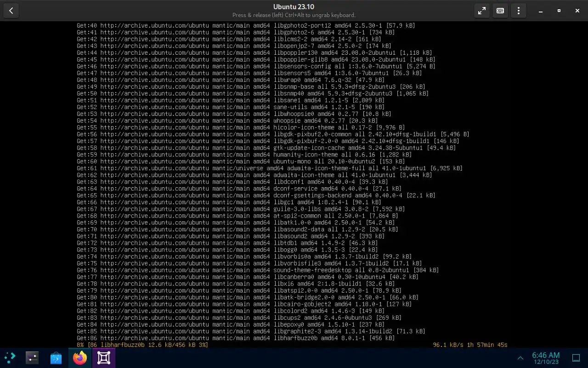Click the Get:73 line for libogg0
The height and width of the screenshot is (368, 588).
point(227,249)
